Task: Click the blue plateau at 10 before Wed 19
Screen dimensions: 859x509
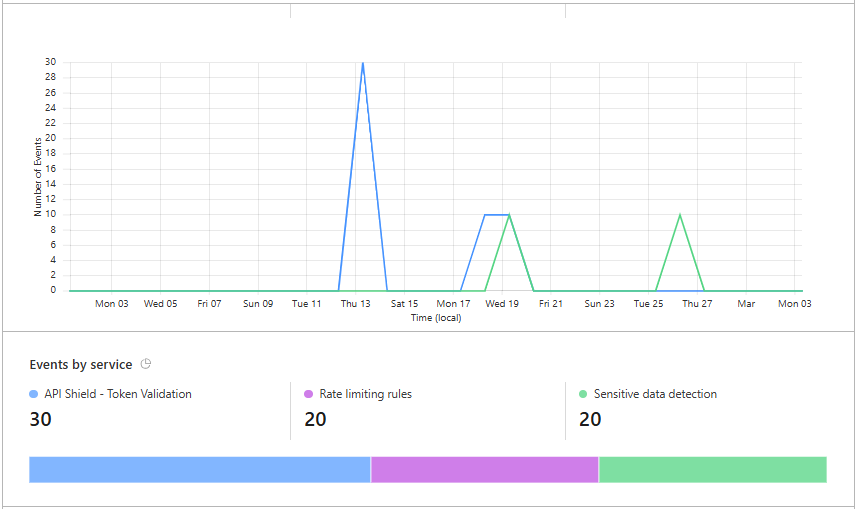Action: pos(494,214)
